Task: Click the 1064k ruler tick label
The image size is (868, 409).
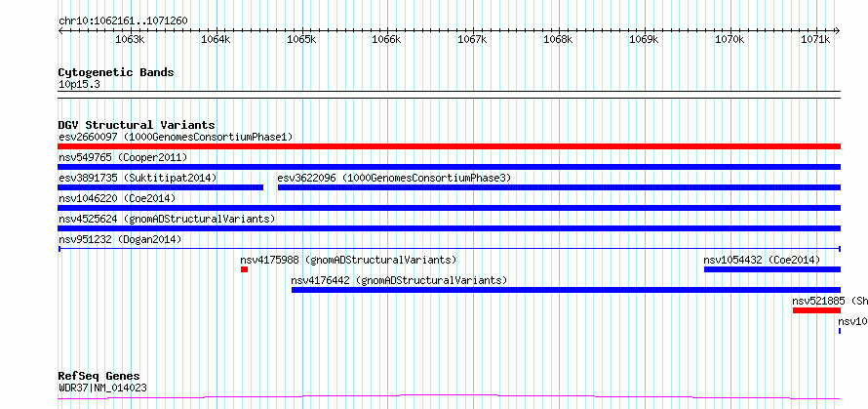Action: click(x=216, y=40)
